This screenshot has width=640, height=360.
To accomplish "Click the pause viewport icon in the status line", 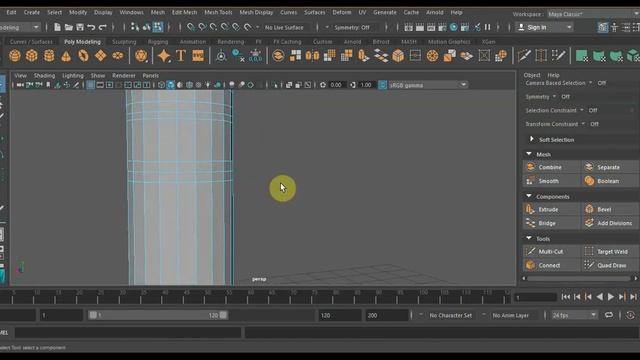I will [488, 27].
